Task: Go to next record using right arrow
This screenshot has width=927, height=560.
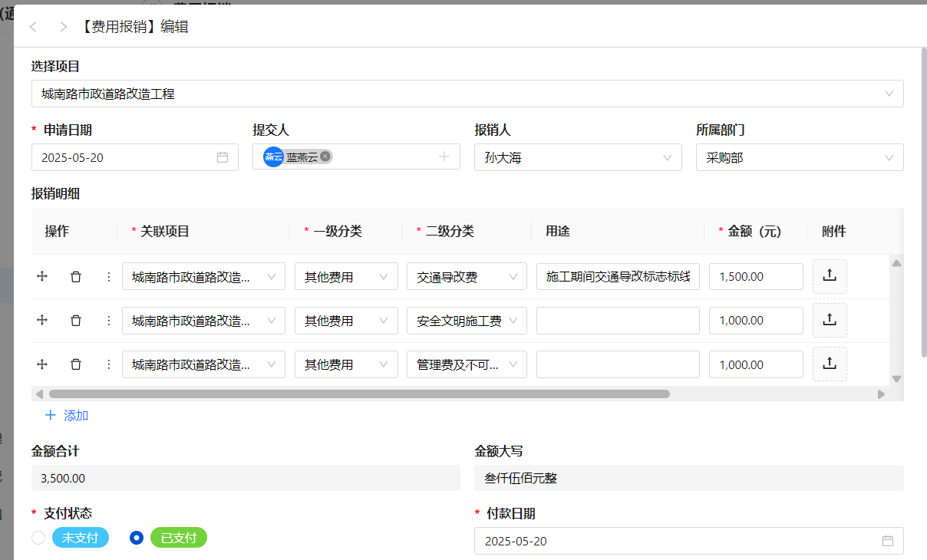Action: click(63, 27)
